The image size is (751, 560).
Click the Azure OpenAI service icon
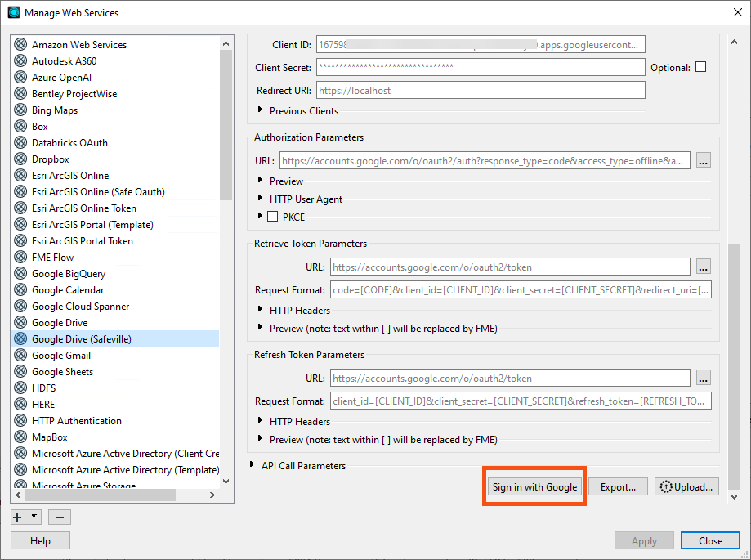(20, 77)
